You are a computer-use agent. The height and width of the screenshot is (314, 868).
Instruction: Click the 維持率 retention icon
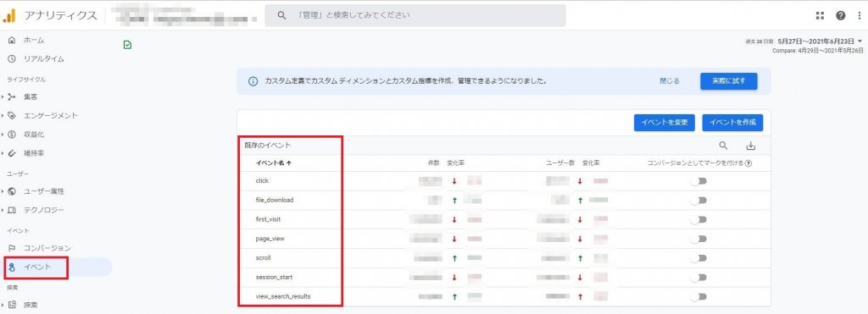(12, 153)
